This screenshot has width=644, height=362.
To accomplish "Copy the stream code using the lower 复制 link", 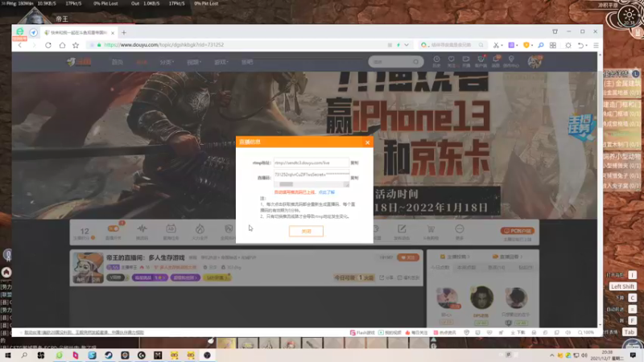I will pyautogui.click(x=354, y=178).
